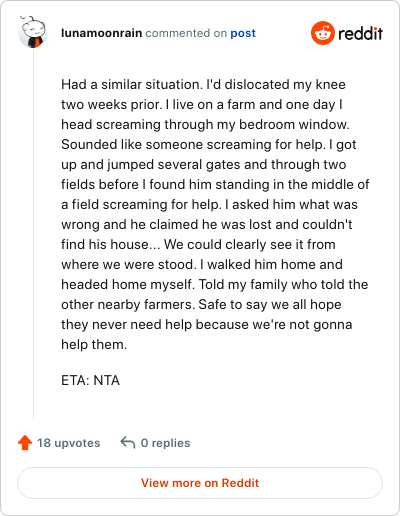This screenshot has height=516, width=400.
Task: Click the "View more on Reddit" button
Action: coord(200,483)
